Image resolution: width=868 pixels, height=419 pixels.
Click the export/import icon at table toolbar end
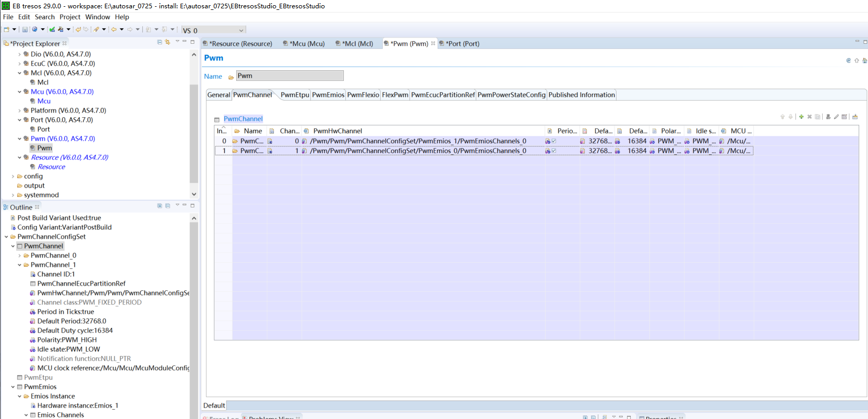(x=855, y=117)
